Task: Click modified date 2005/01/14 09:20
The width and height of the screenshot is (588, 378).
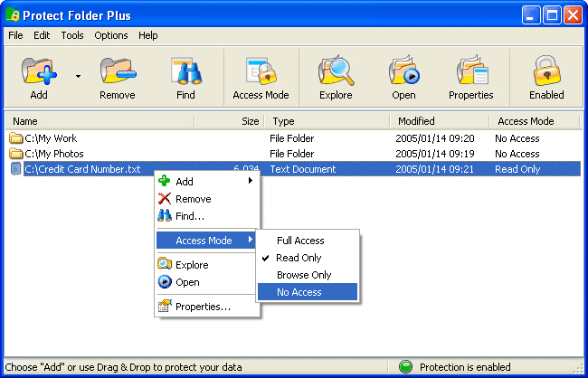Action: [x=435, y=138]
